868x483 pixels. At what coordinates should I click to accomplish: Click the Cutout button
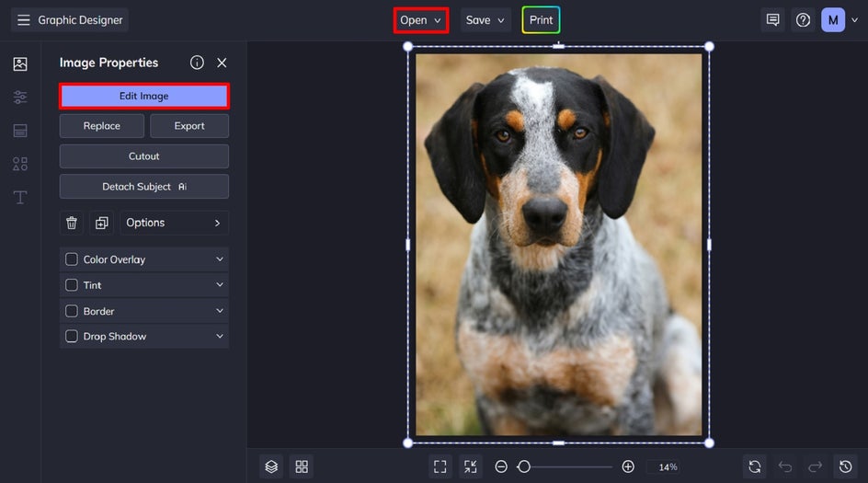144,156
